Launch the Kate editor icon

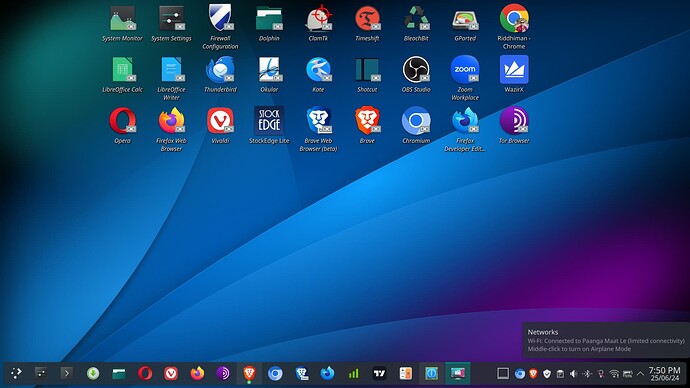point(318,70)
